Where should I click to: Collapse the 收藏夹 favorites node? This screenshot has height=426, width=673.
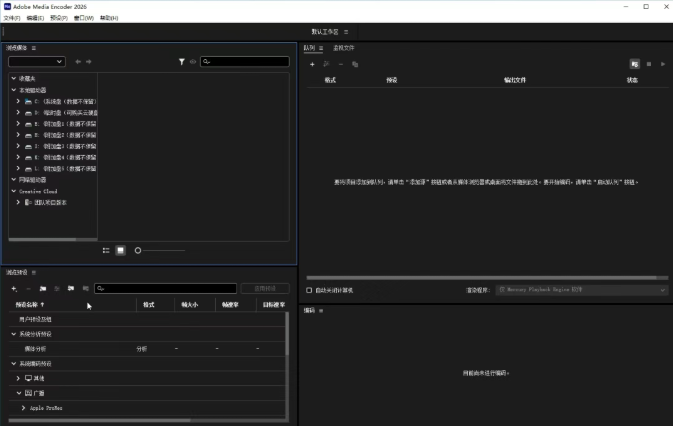pos(14,79)
